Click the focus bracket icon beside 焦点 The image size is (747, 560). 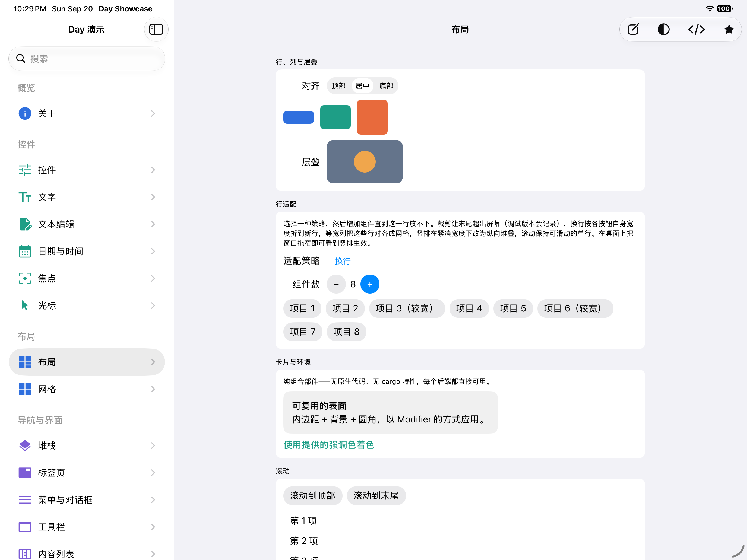[25, 278]
